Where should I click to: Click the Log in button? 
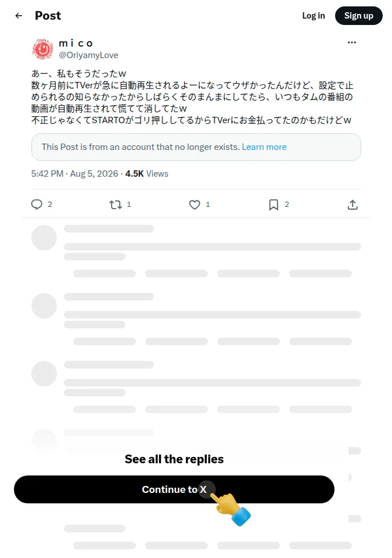pos(314,16)
